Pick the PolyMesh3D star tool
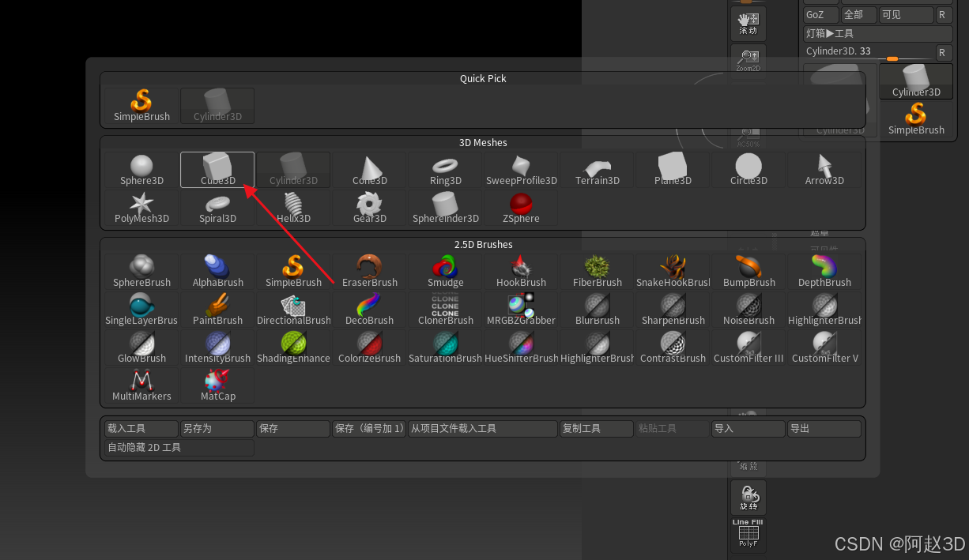The height and width of the screenshot is (560, 969). coord(141,208)
